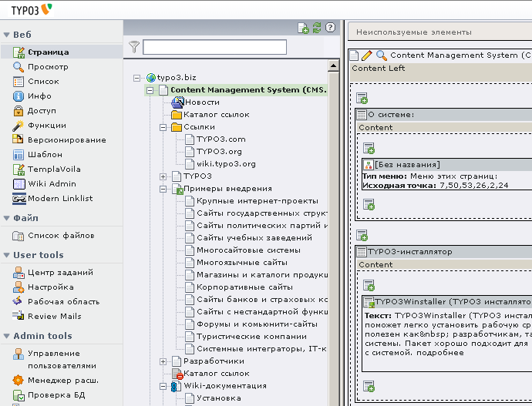Viewport: 532px width, 406px height.
Task: Collapse the Ссылки folder
Action: point(163,127)
